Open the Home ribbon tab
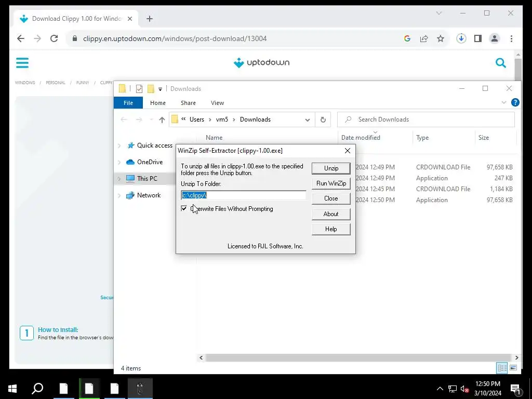Image resolution: width=532 pixels, height=399 pixels. tap(158, 103)
